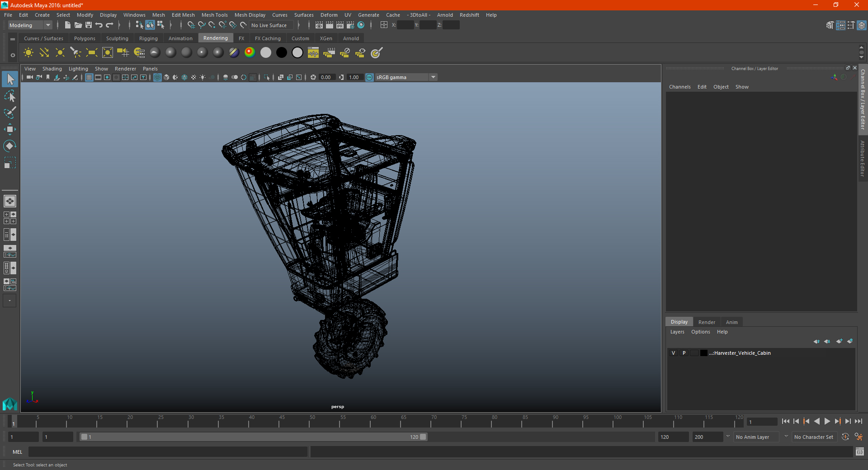
Task: Click the Redo arrow icon
Action: 109,25
